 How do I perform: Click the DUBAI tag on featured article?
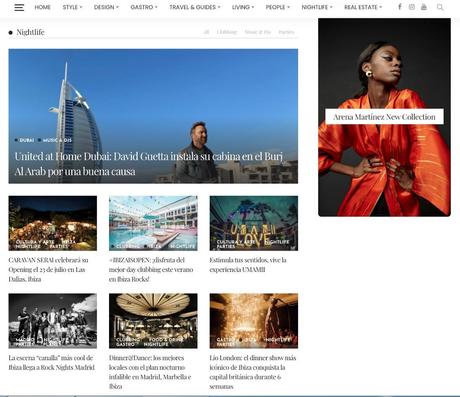point(26,140)
